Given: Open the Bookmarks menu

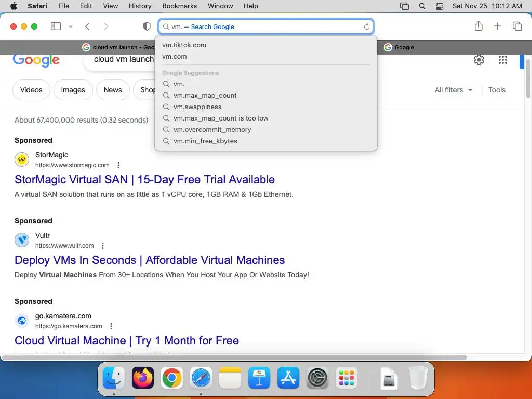Looking at the screenshot, I should point(179,6).
